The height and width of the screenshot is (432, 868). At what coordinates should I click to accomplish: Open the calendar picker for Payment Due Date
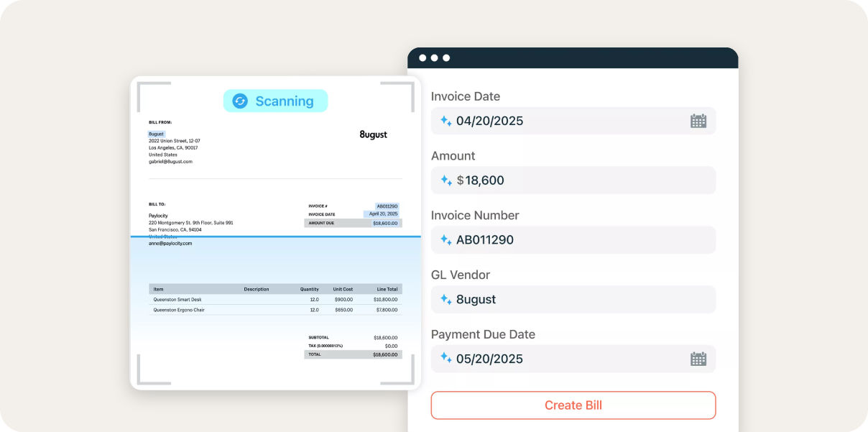(x=698, y=358)
